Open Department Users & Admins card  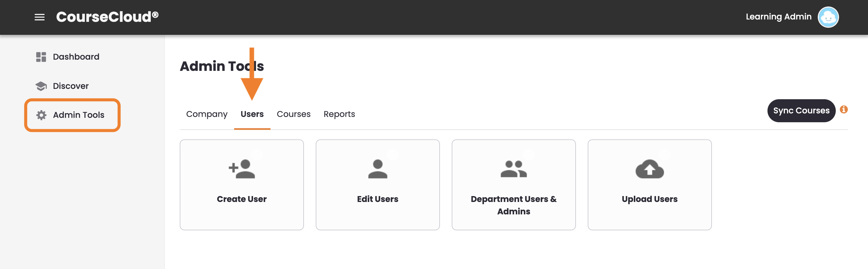click(x=514, y=185)
